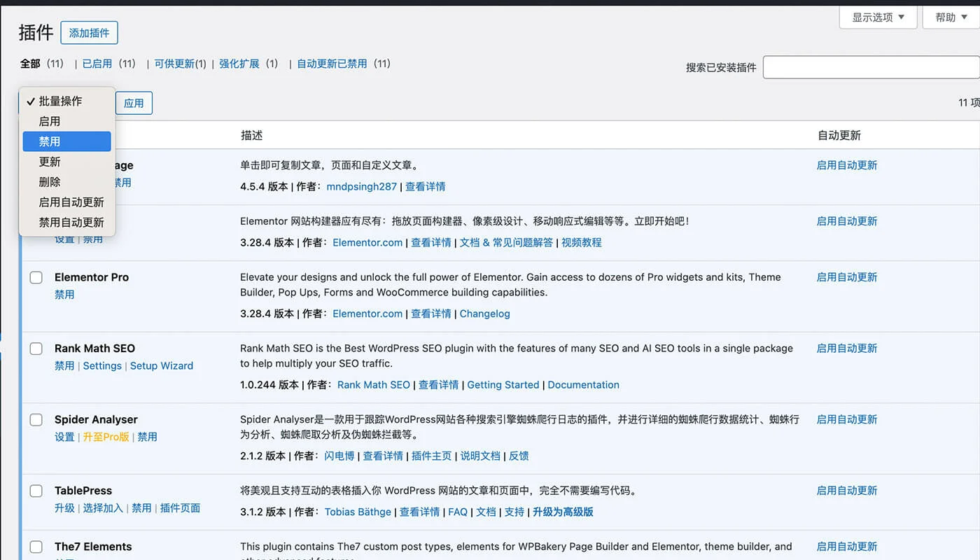Image resolution: width=980 pixels, height=560 pixels.
Task: Check the Elementor Pro plugin checkbox
Action: [x=36, y=277]
